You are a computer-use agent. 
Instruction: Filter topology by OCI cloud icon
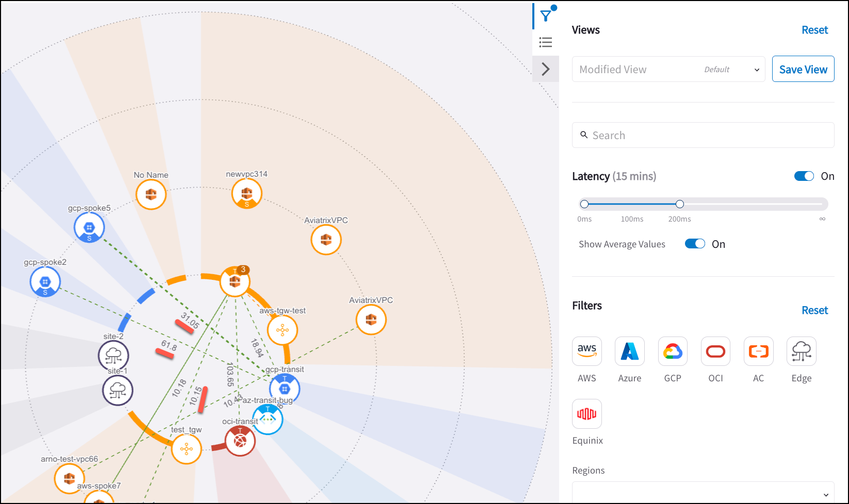tap(715, 352)
